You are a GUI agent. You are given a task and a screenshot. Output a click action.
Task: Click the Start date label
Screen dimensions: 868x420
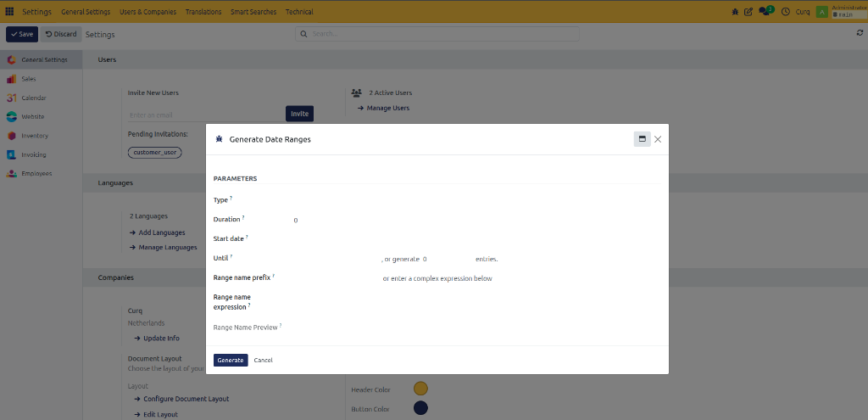tap(229, 238)
